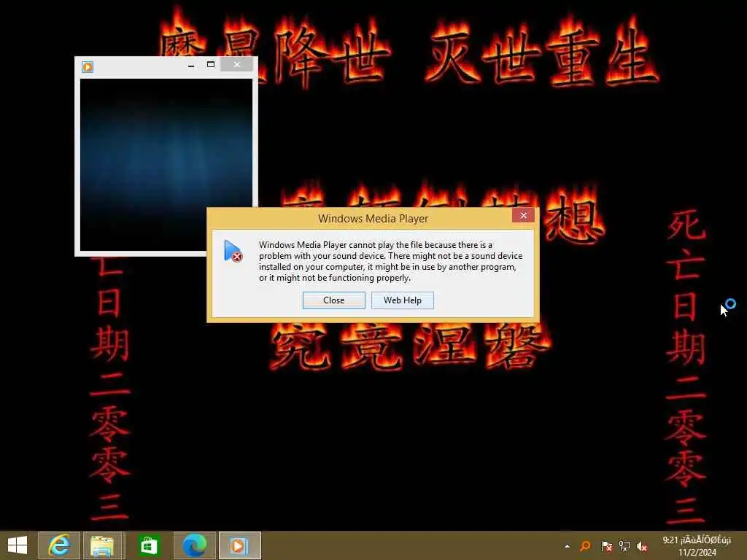Show hidden system tray icons
Image resolution: width=747 pixels, height=560 pixels.
(567, 546)
